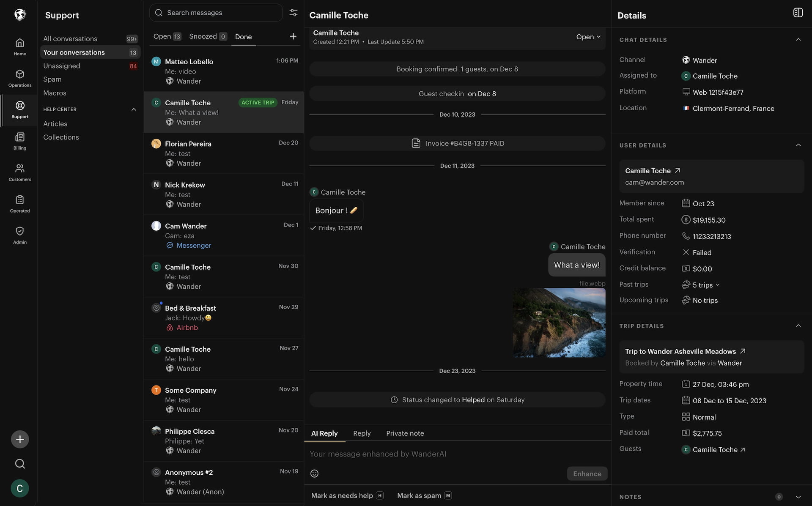812x506 pixels.
Task: Open the emoji picker in reply box
Action: coord(314,473)
